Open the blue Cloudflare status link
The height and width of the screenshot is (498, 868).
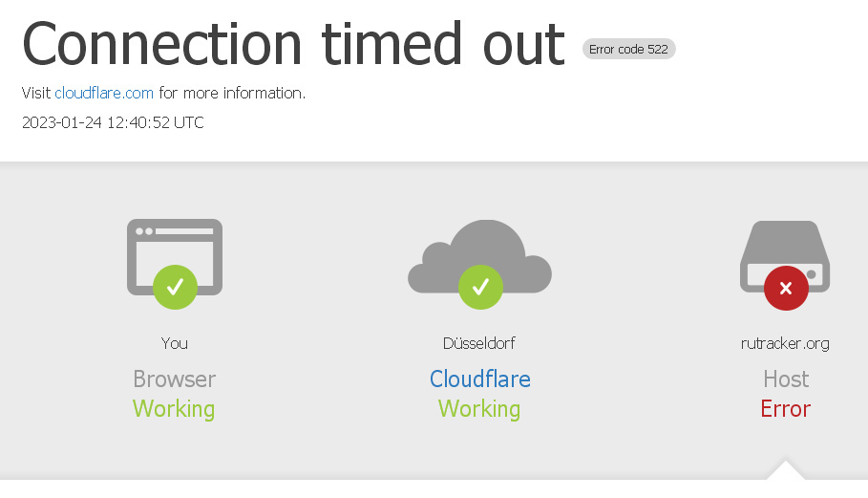pyautogui.click(x=480, y=379)
